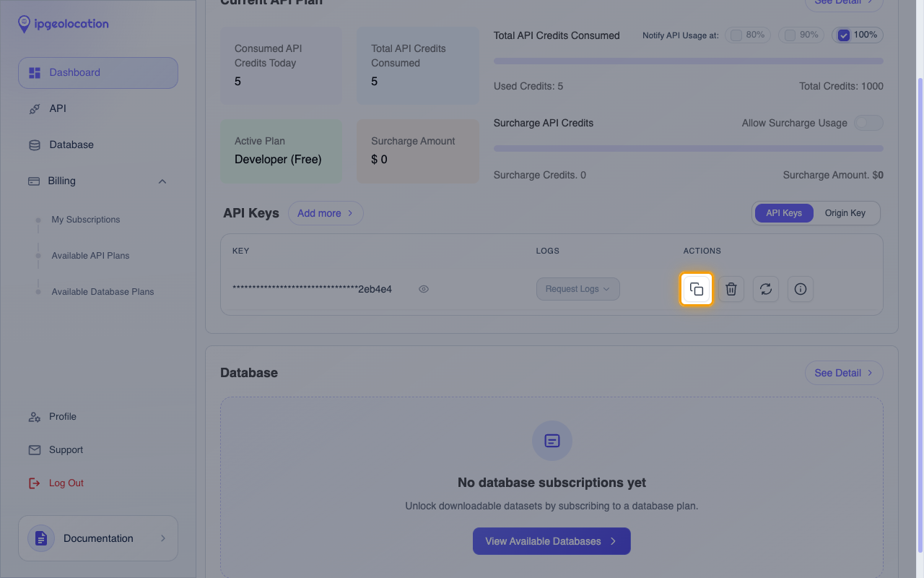Regenerate the API key with refresh icon

(766, 289)
